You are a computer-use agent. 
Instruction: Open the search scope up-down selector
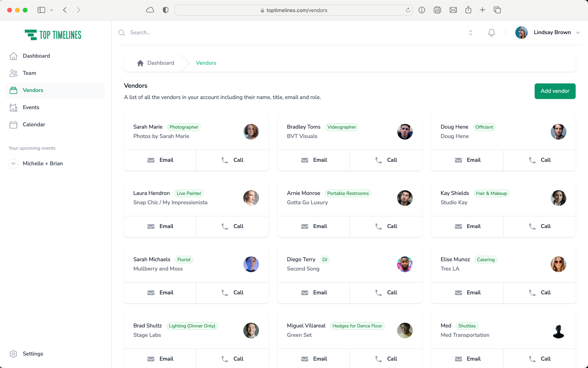pyautogui.click(x=470, y=33)
